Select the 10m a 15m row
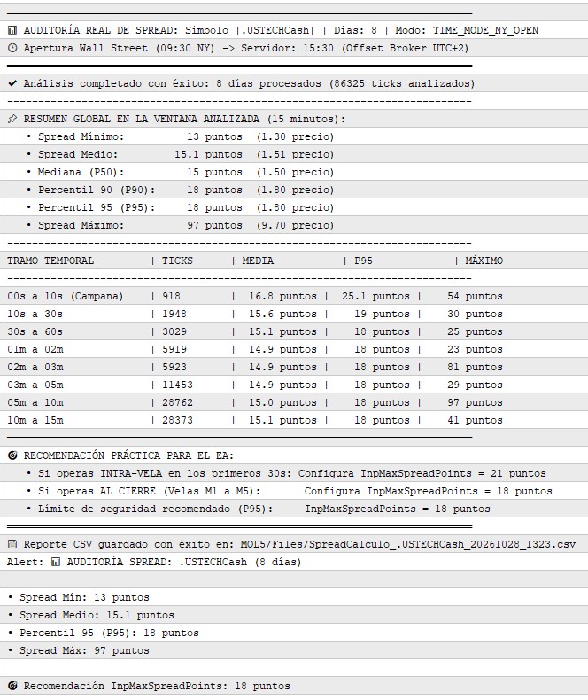Viewport: 588px width, 700px height. tap(297, 420)
